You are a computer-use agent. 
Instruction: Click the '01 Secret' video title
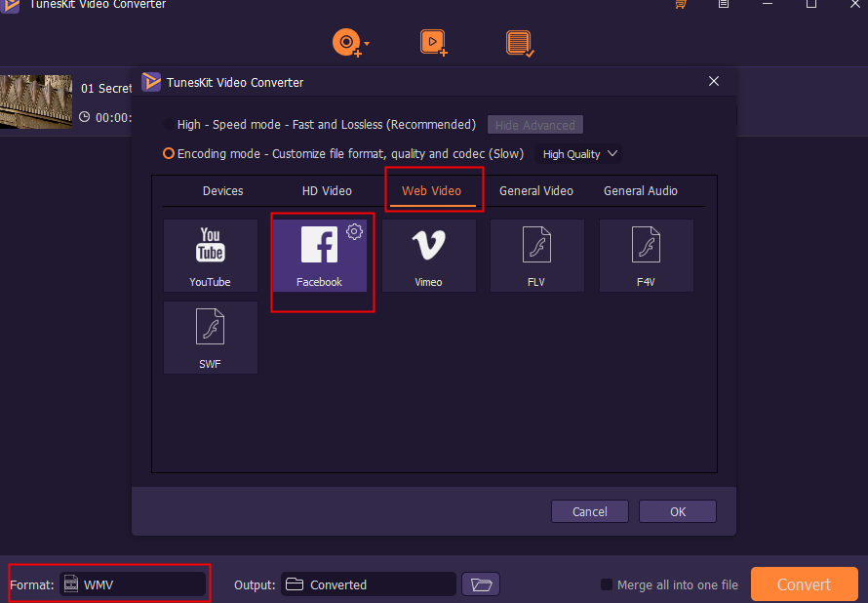tap(106, 88)
